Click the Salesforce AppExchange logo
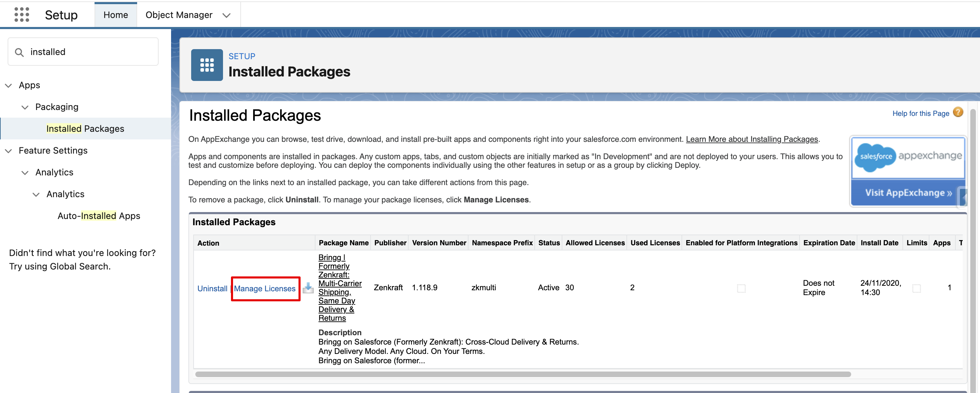980x393 pixels. click(908, 157)
